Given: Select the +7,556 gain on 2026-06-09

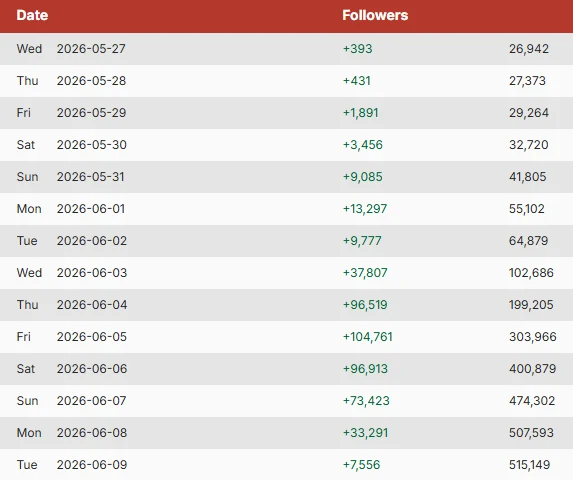Looking at the screenshot, I should [361, 465].
